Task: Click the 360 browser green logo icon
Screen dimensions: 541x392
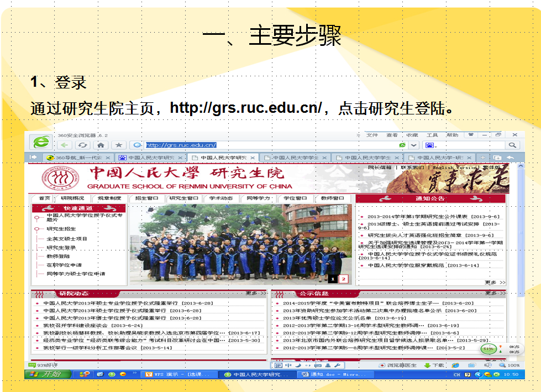Action: [x=41, y=142]
